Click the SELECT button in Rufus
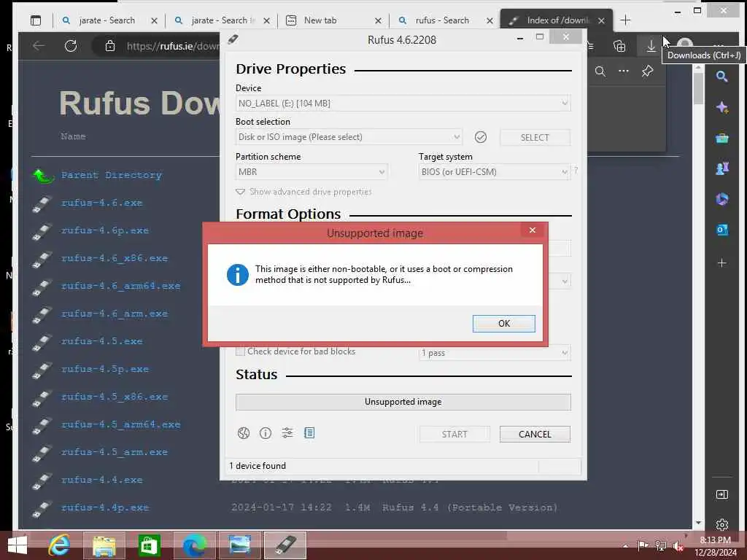 [x=535, y=138]
